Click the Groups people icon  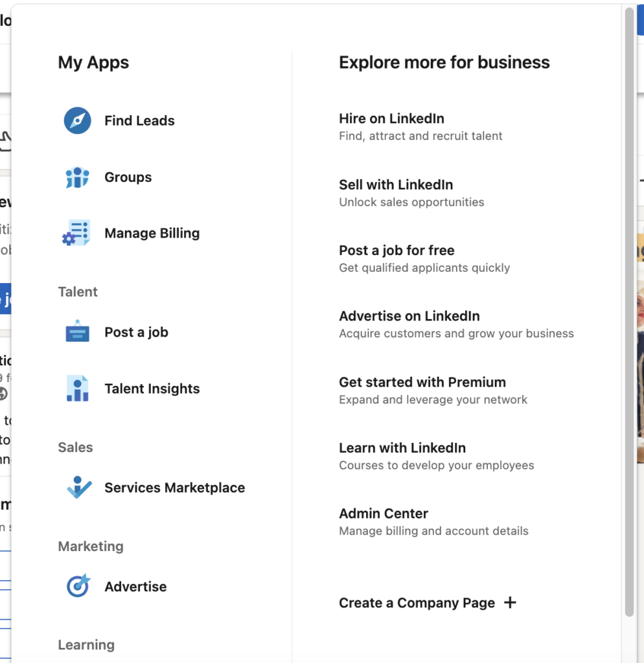(x=78, y=177)
